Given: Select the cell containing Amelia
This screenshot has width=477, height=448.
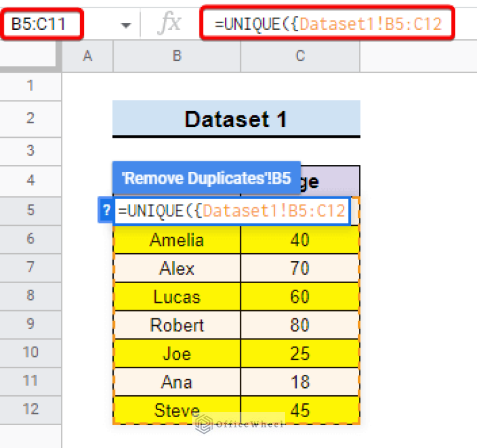Looking at the screenshot, I should 177,240.
